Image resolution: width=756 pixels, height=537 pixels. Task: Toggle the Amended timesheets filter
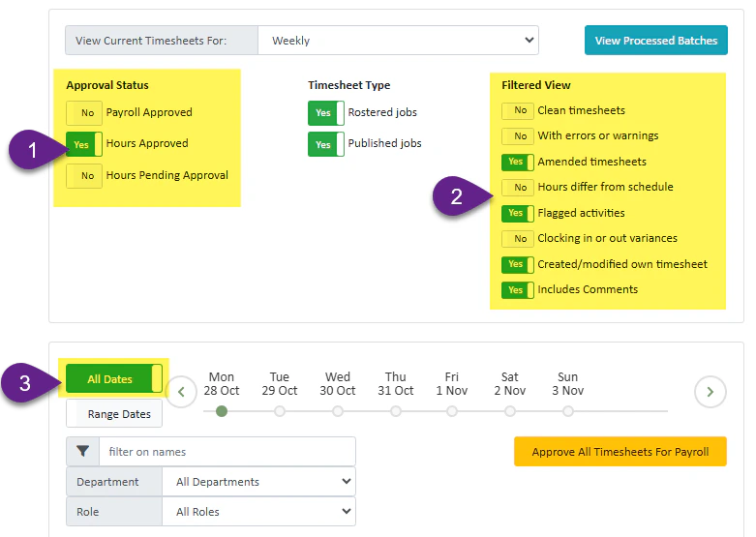[517, 162]
